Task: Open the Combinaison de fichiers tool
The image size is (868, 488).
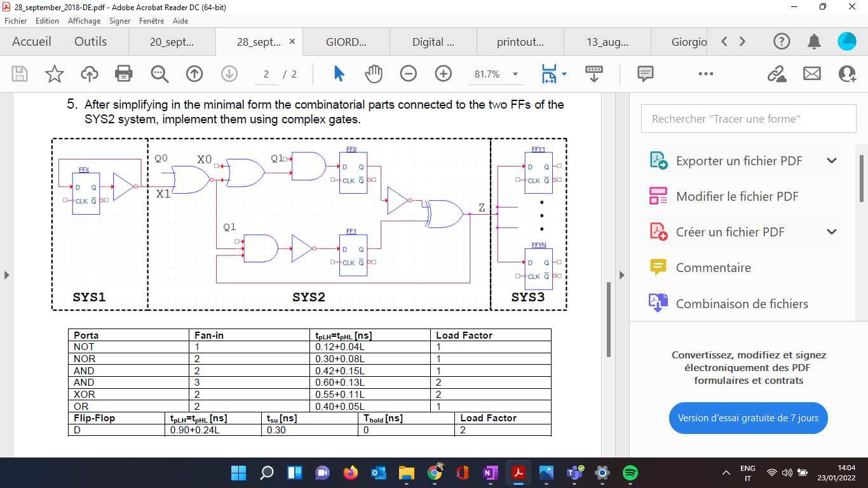Action: [729, 304]
